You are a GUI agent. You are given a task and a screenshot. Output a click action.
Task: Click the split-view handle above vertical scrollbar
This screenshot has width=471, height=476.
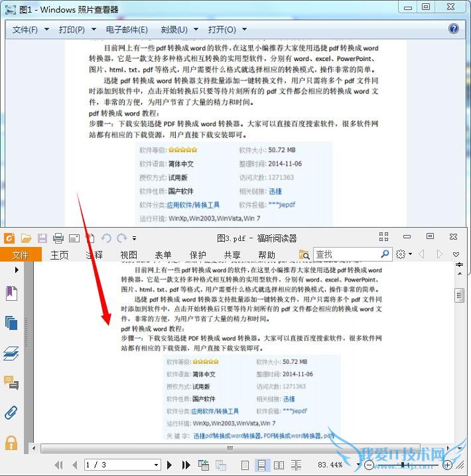(x=459, y=265)
